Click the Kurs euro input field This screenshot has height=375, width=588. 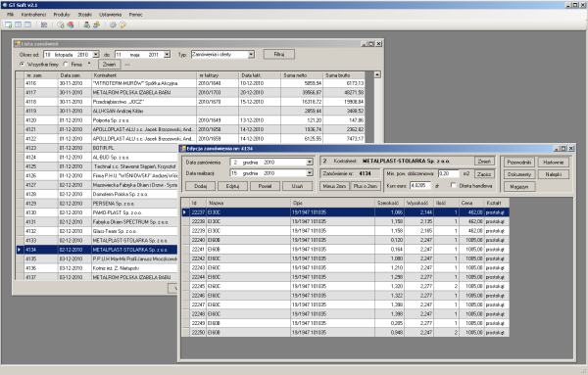(x=420, y=185)
